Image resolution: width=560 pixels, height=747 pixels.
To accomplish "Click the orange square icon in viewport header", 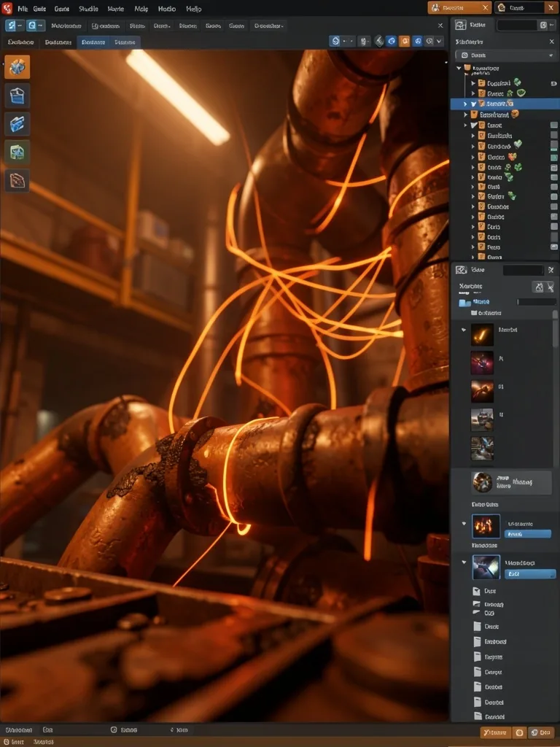I will click(x=404, y=42).
